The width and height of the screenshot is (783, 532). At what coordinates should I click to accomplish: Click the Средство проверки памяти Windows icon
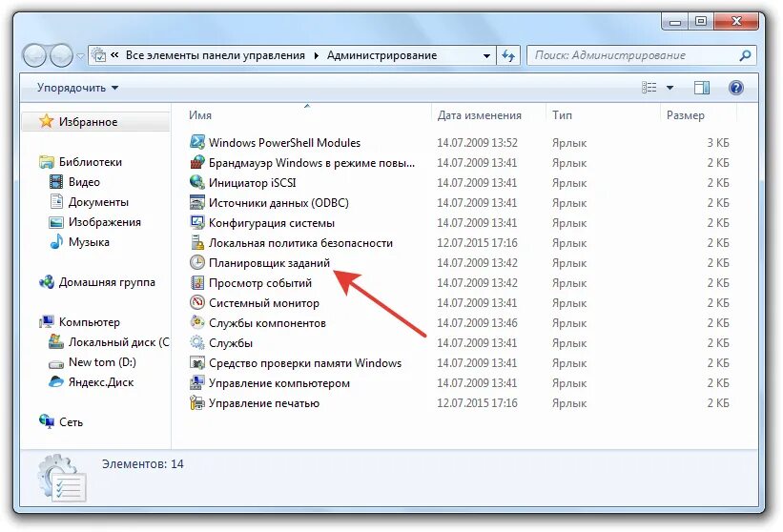point(197,362)
